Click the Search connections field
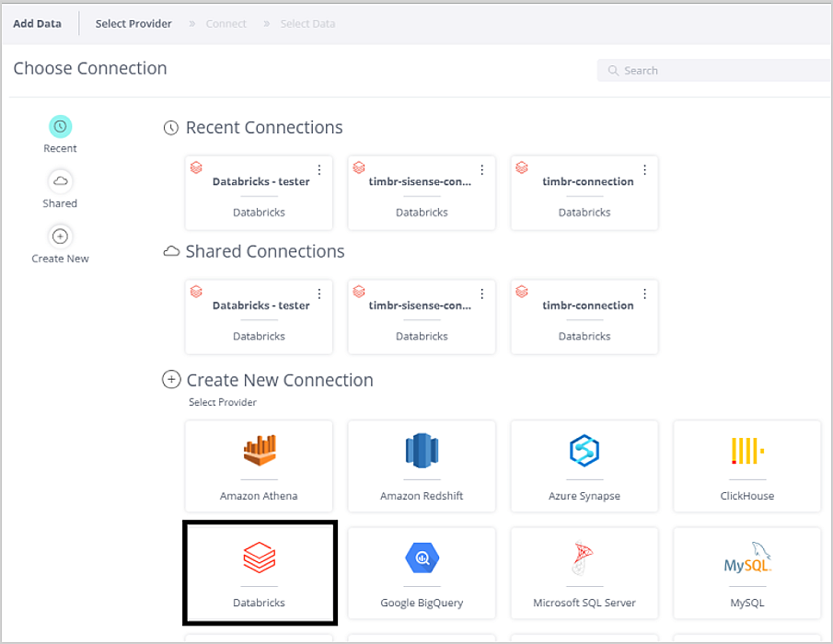833x644 pixels. click(x=718, y=71)
